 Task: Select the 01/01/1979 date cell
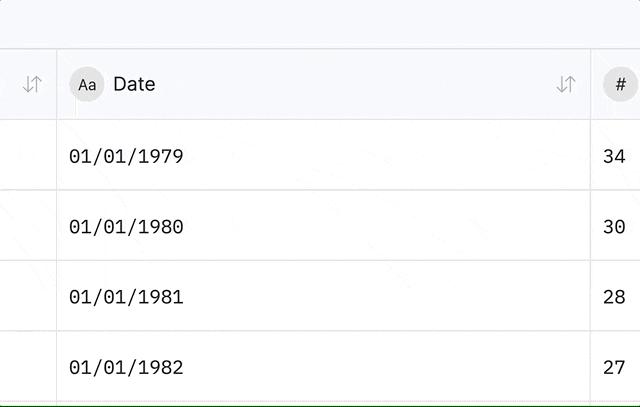[126, 156]
